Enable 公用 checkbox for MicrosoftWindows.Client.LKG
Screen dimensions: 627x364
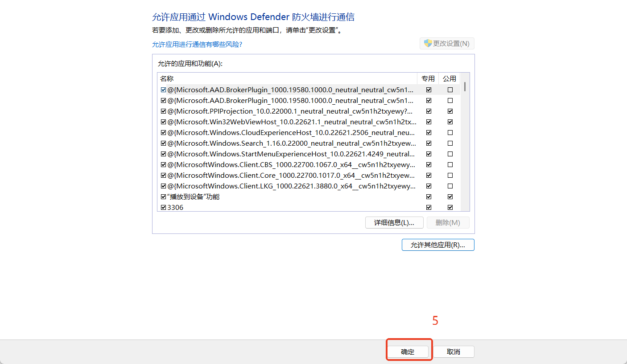tap(450, 186)
